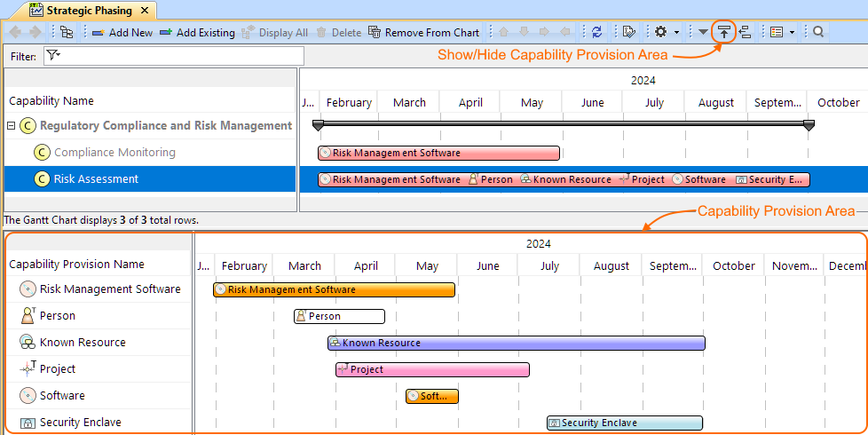
Task: Click the rows-count text under the Gantt chart
Action: click(101, 219)
